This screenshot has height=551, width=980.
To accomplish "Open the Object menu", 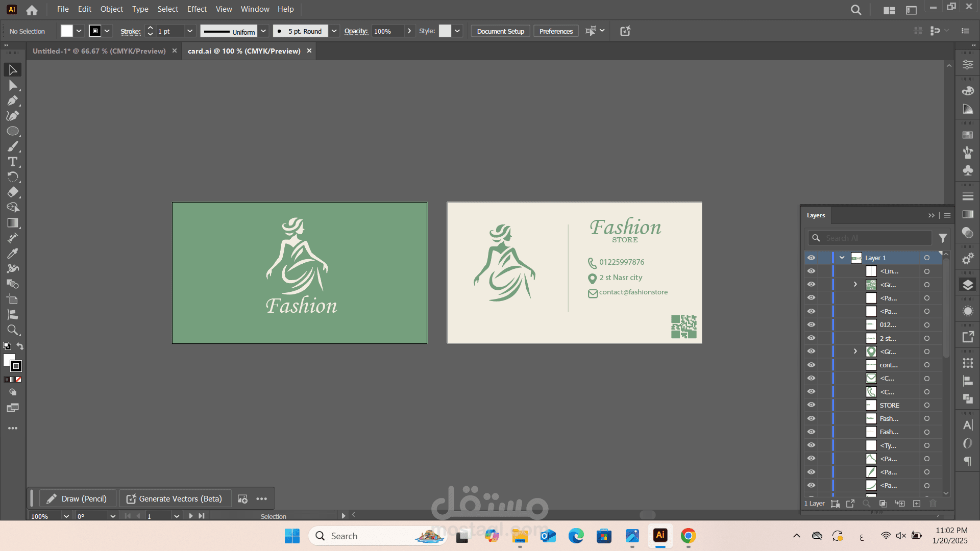I will (111, 9).
